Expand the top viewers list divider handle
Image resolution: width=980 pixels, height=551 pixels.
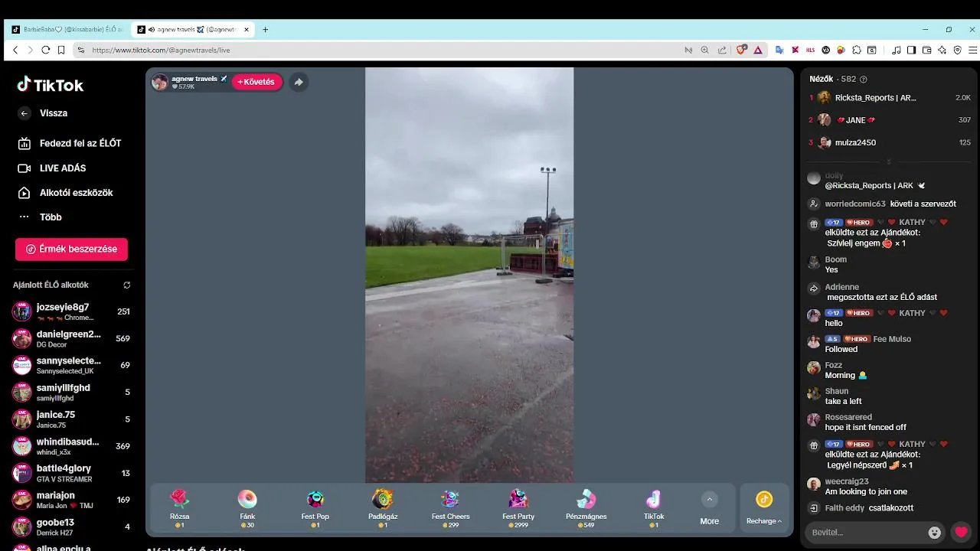click(889, 162)
